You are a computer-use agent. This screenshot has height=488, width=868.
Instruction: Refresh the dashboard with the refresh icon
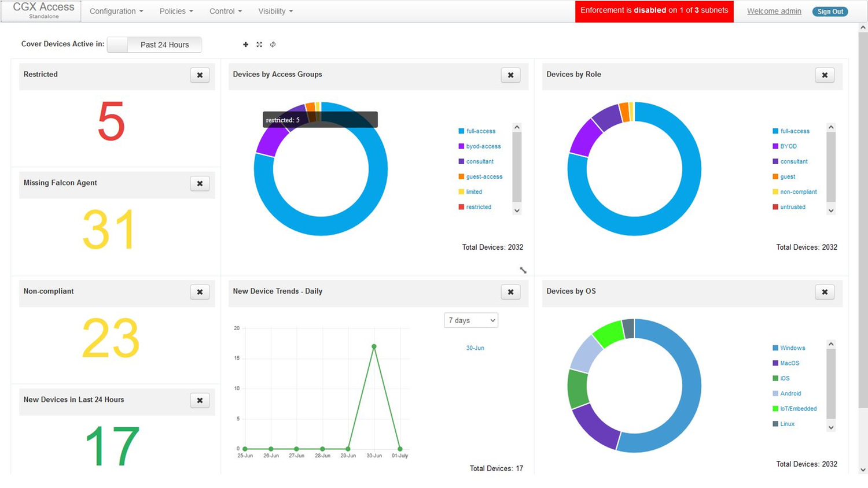coord(273,44)
